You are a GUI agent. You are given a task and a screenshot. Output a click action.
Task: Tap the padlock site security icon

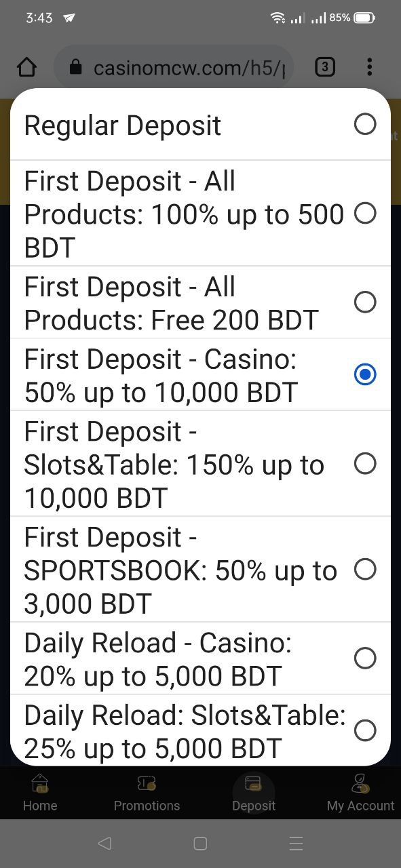(x=76, y=67)
